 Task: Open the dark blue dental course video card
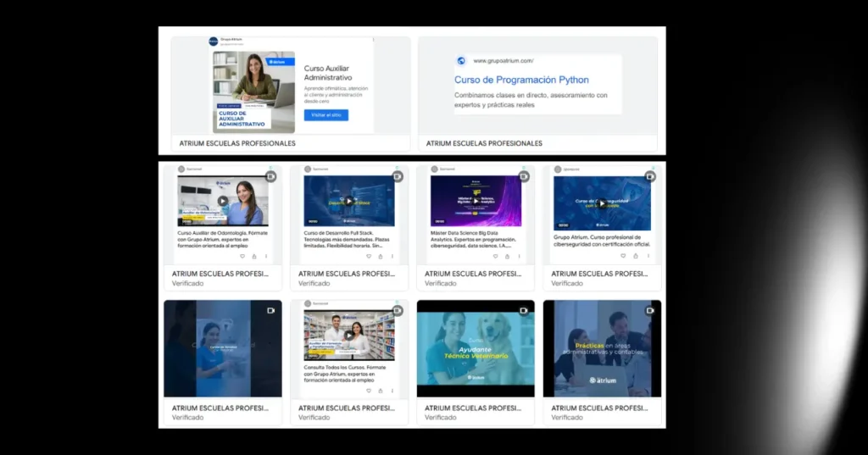click(x=223, y=349)
